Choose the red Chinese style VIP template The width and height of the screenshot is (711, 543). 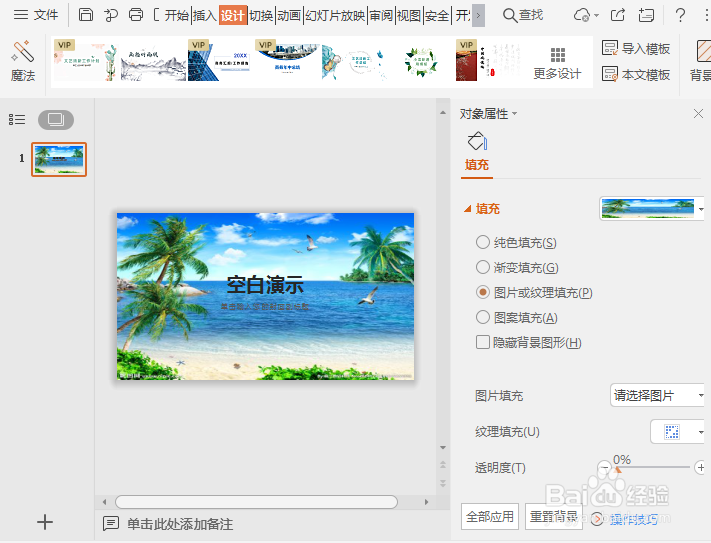(x=488, y=62)
